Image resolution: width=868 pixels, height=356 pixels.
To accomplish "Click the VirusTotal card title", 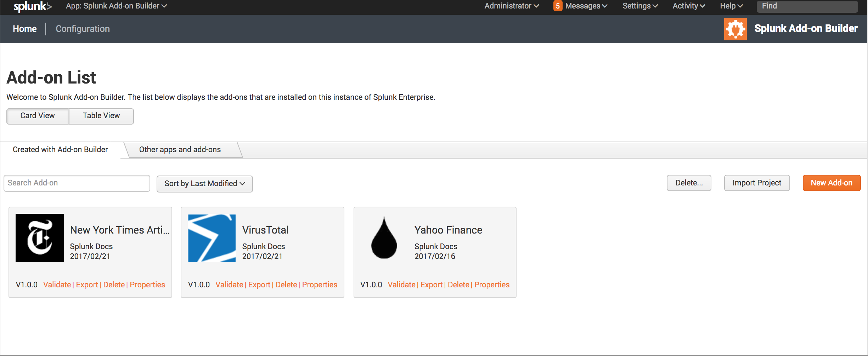I will tap(265, 230).
